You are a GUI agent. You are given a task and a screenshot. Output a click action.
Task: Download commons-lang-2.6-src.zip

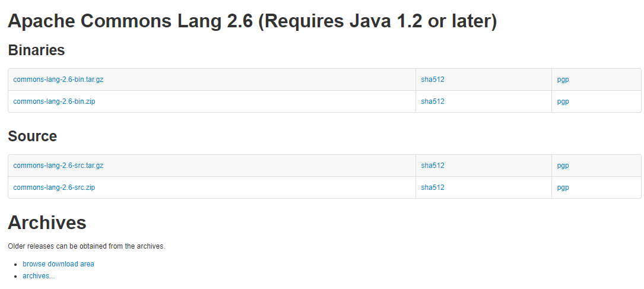point(54,188)
